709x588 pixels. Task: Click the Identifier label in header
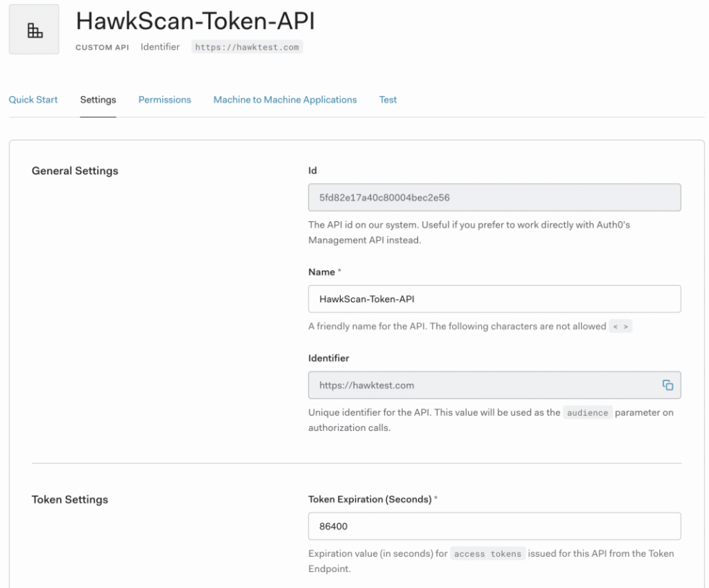[x=160, y=47]
